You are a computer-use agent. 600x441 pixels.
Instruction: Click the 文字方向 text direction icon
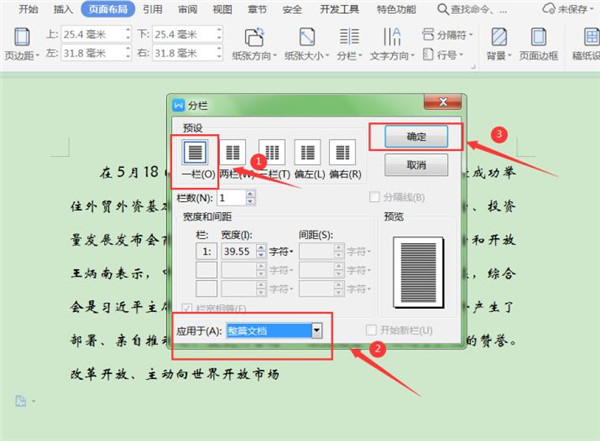pos(392,37)
